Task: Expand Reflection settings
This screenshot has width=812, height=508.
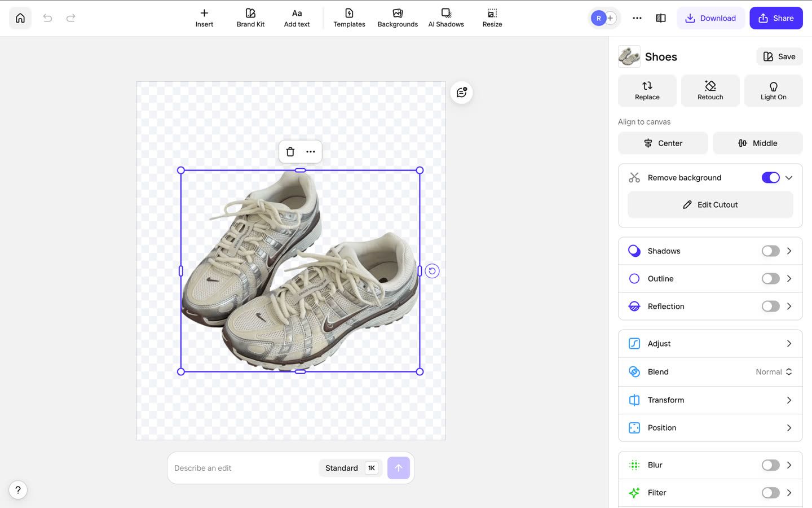Action: (x=789, y=306)
